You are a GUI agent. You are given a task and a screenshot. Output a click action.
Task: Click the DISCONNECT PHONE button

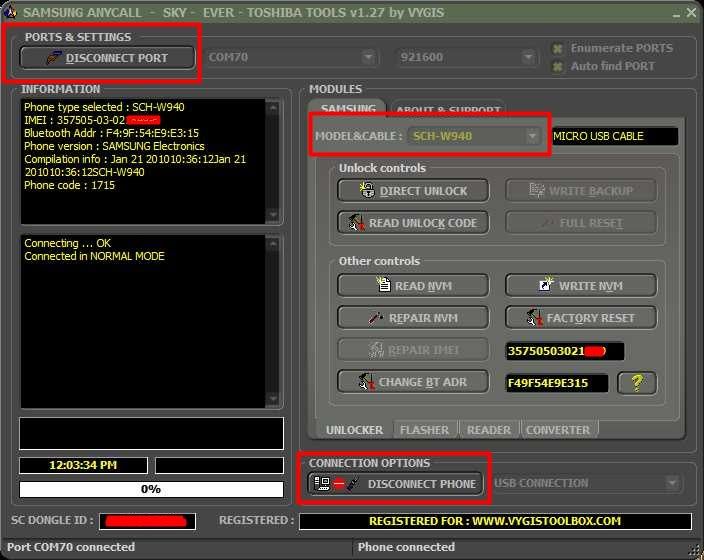pos(395,484)
